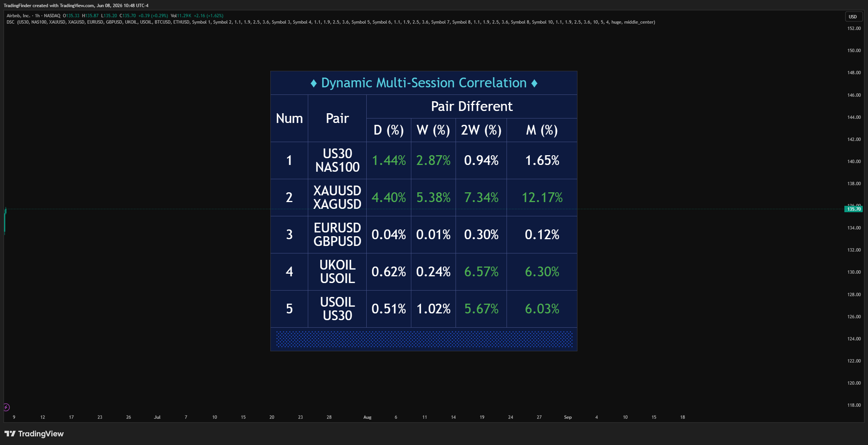868x445 pixels.
Task: Click the D (%) column header
Action: [389, 130]
